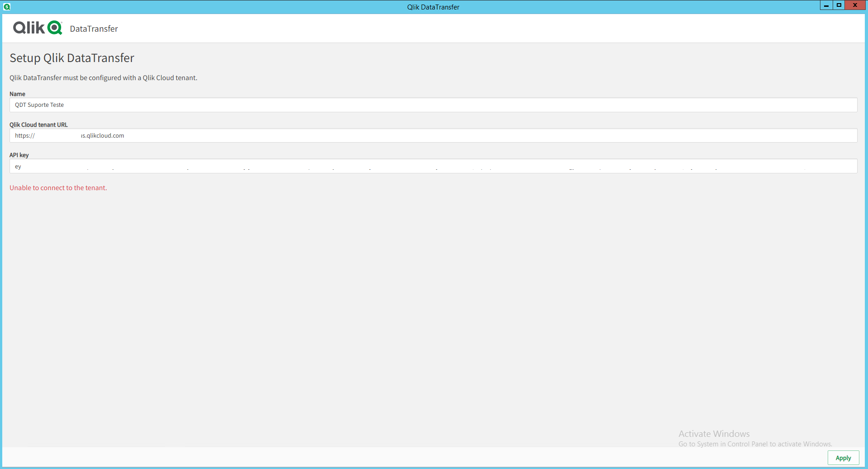This screenshot has height=469, width=868.
Task: Click the 'Name' field label
Action: 17,94
